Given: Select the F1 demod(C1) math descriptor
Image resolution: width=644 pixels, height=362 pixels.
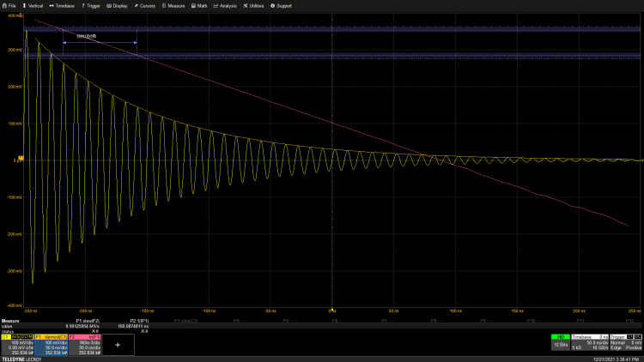Looking at the screenshot, I should 51,343.
